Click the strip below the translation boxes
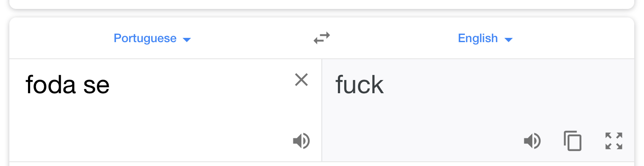Viewport: 644px width, 166px height. (322, 164)
